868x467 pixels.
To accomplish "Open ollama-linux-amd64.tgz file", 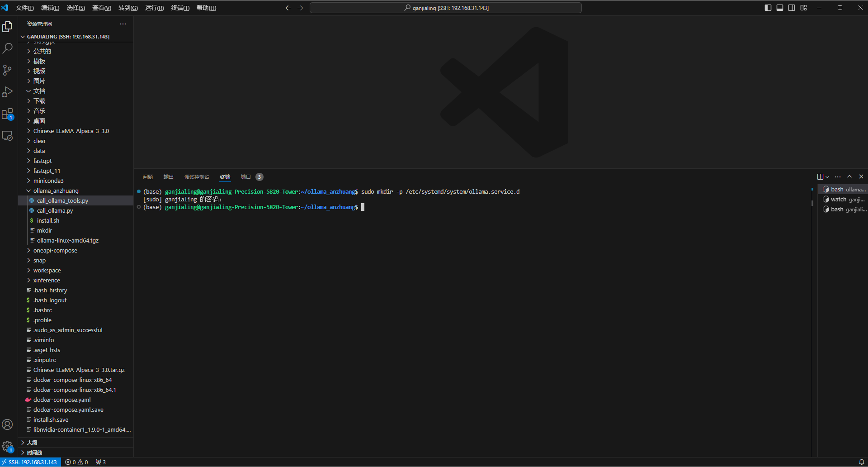I will point(75,240).
